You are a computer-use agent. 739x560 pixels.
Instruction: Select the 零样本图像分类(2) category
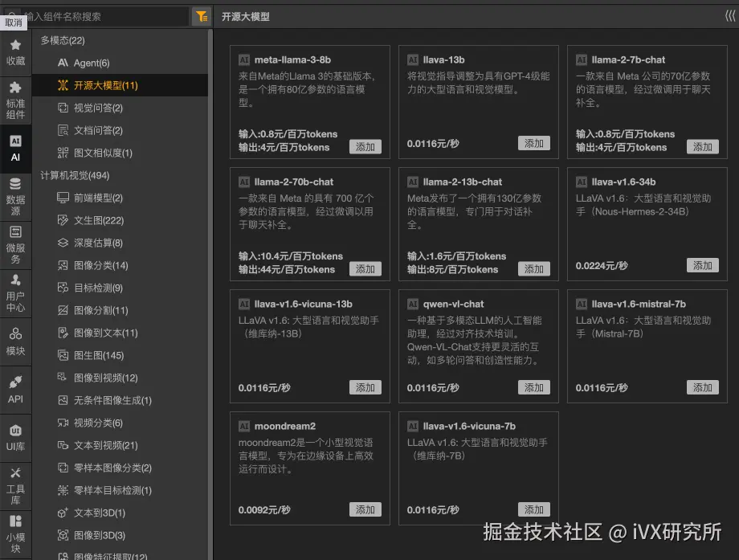[120, 468]
